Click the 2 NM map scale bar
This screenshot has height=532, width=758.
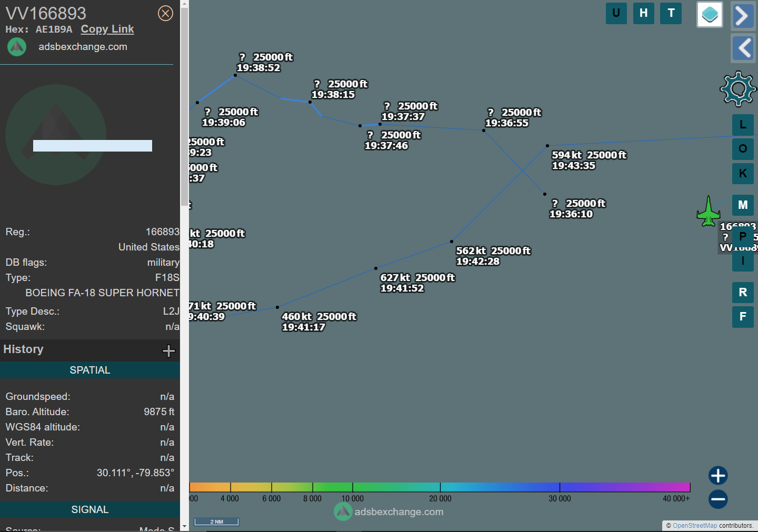coord(216,521)
